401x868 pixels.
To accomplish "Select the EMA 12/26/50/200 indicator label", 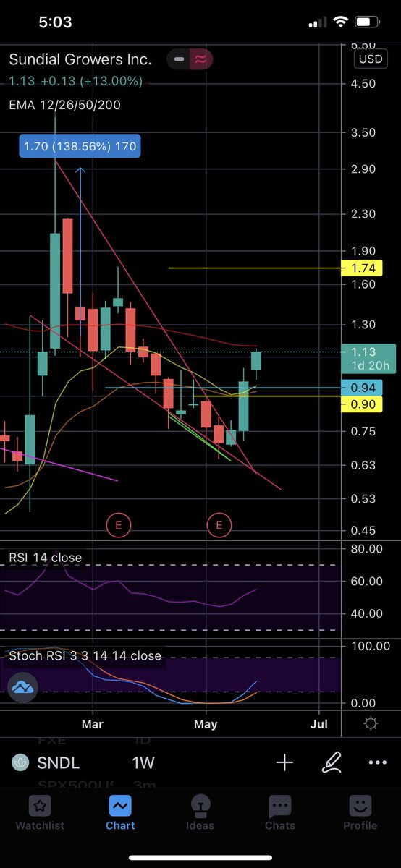I will tap(64, 105).
